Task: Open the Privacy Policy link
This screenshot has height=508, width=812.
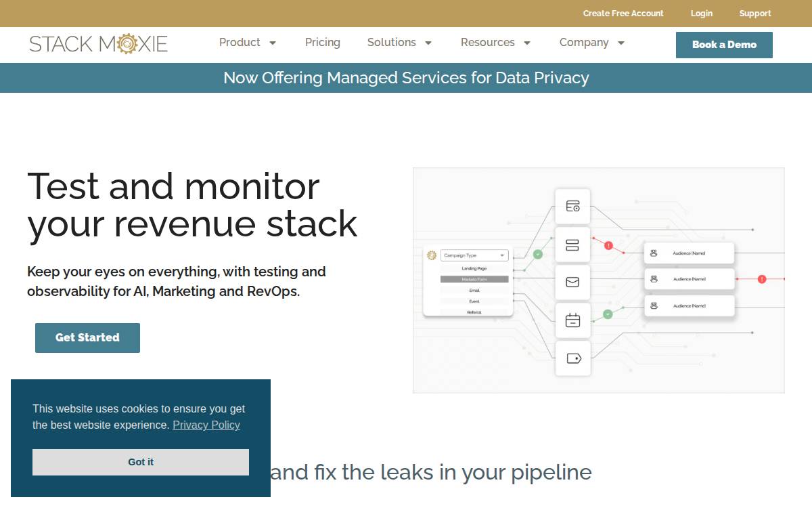Action: point(206,425)
